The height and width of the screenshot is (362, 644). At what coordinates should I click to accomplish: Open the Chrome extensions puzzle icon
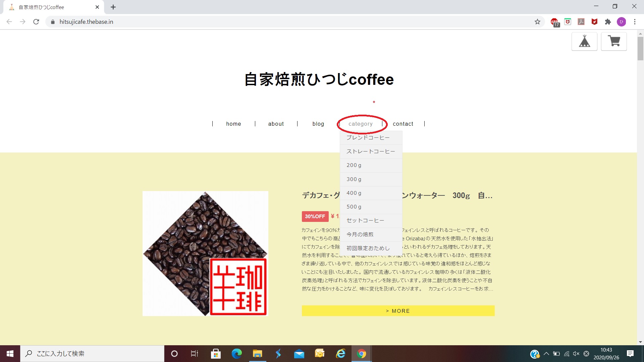coord(608,22)
